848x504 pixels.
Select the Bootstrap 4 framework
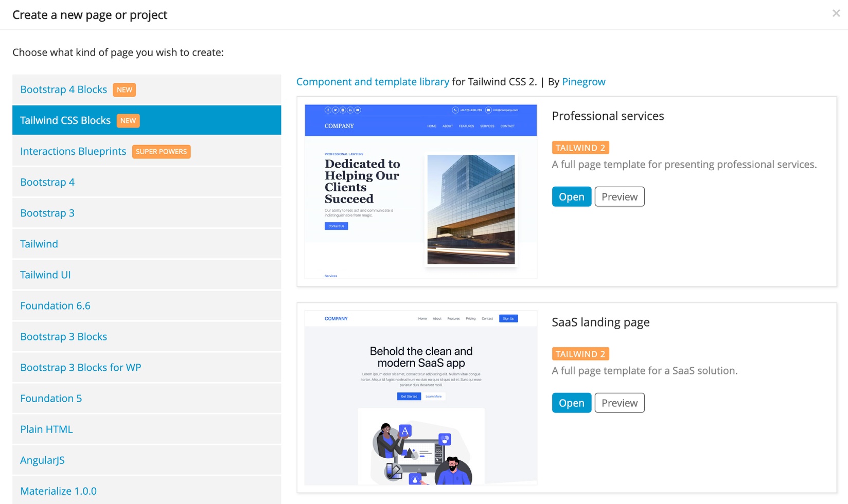pyautogui.click(x=147, y=182)
